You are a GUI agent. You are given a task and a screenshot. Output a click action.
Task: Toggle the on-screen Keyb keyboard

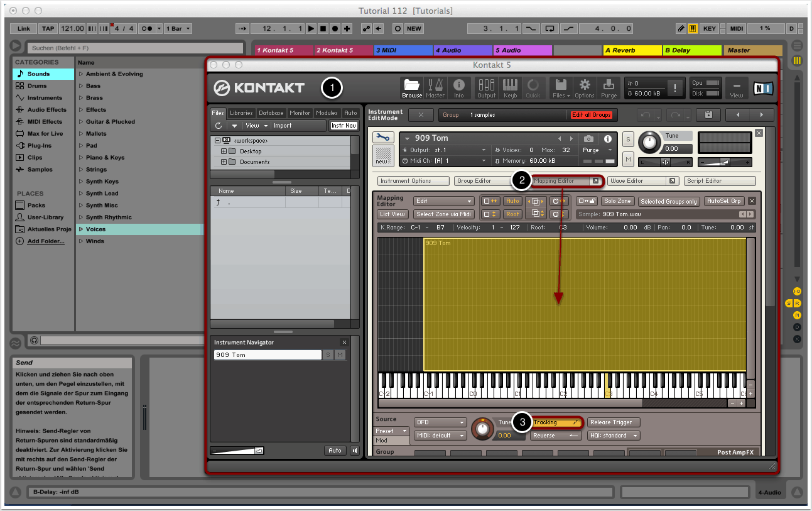tap(510, 88)
